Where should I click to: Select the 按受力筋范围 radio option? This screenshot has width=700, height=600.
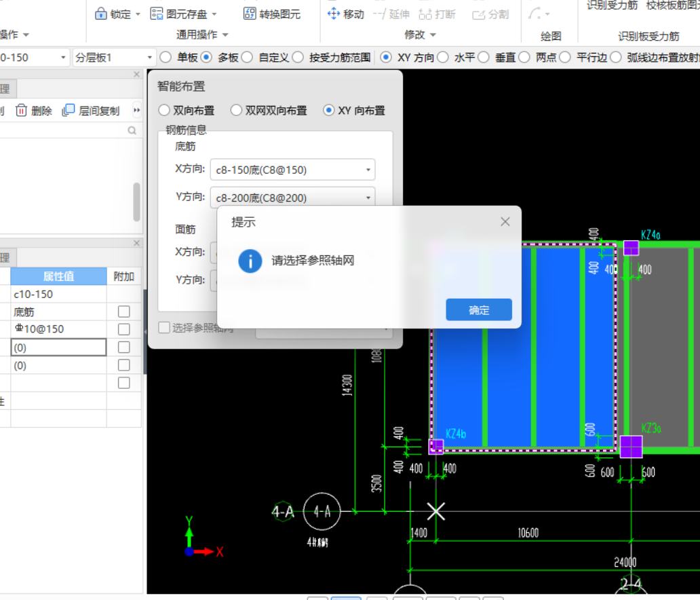(298, 57)
